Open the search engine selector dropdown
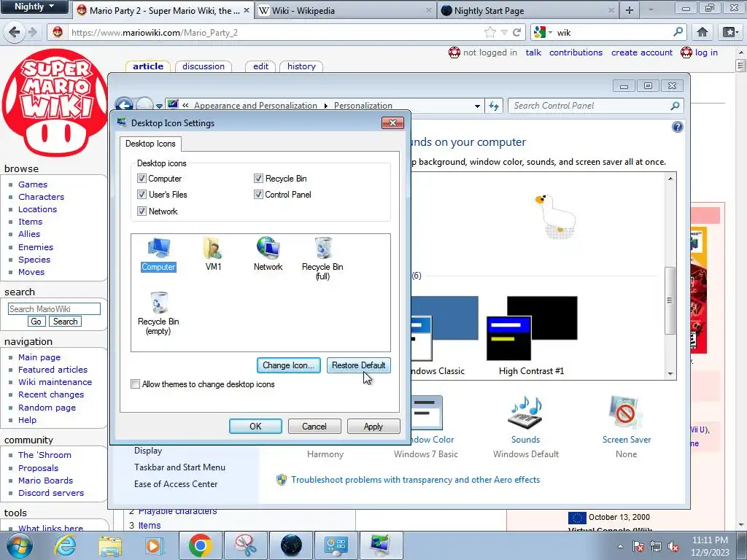Screen dimensions: 747x560 pos(550,32)
